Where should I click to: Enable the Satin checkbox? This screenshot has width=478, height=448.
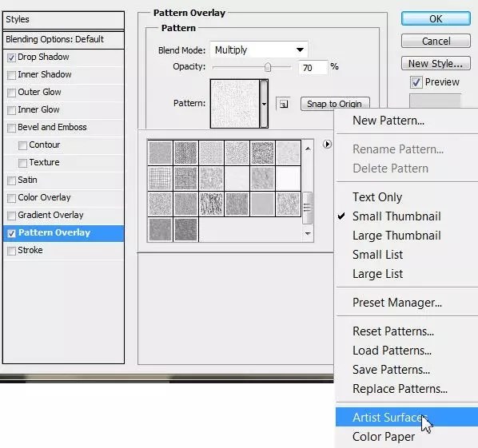coord(11,180)
